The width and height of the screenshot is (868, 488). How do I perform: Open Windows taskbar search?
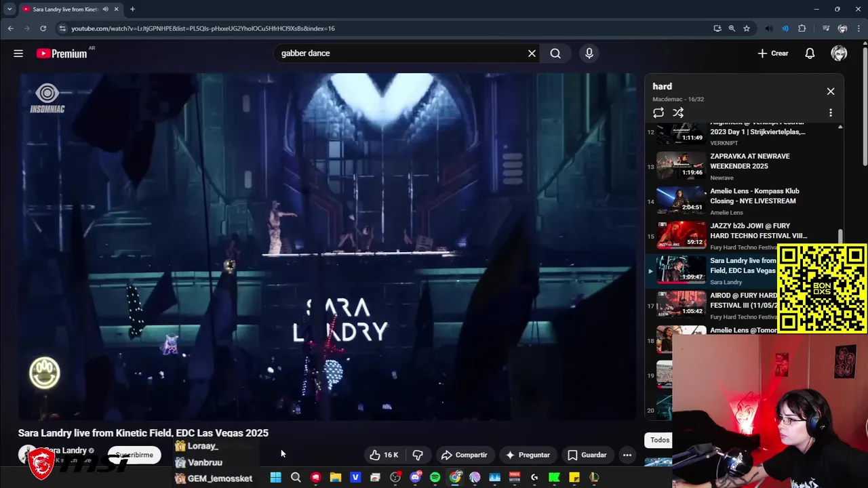click(x=296, y=477)
